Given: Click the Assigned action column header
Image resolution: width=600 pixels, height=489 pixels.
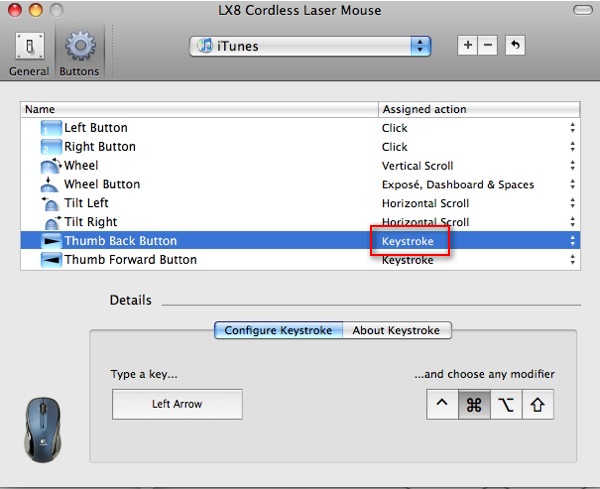Looking at the screenshot, I should (479, 109).
